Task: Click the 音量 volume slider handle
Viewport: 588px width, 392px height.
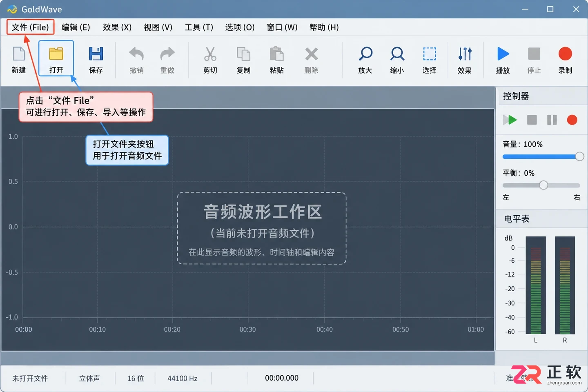Action: pyautogui.click(x=579, y=156)
